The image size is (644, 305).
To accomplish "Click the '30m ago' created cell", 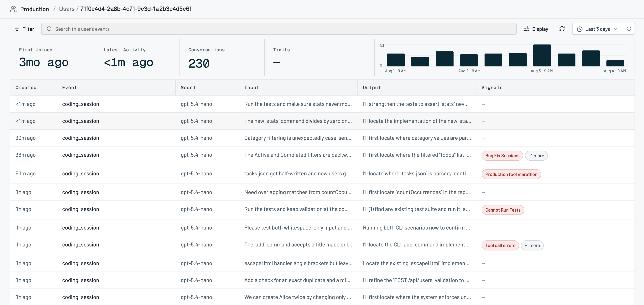I will click(25, 138).
